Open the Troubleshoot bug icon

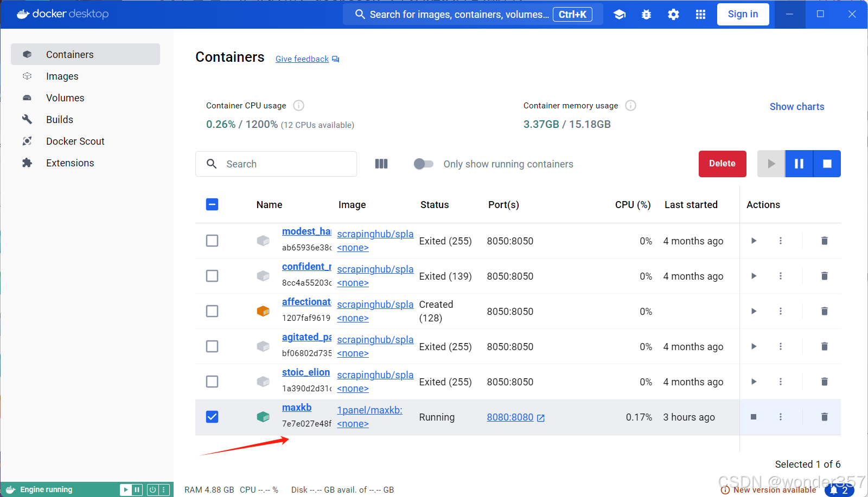646,15
